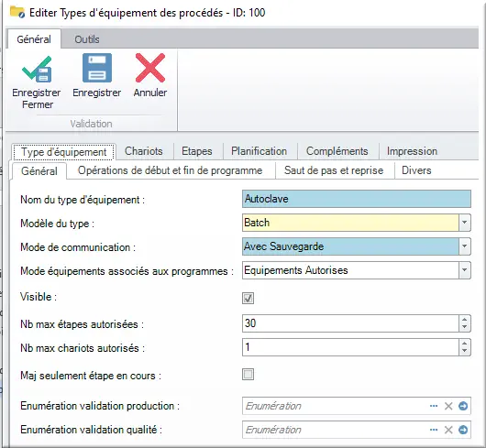Screen dimensions: 486x448
Task: Click blue arrow for Enumération validation qualité
Action: pos(463,430)
